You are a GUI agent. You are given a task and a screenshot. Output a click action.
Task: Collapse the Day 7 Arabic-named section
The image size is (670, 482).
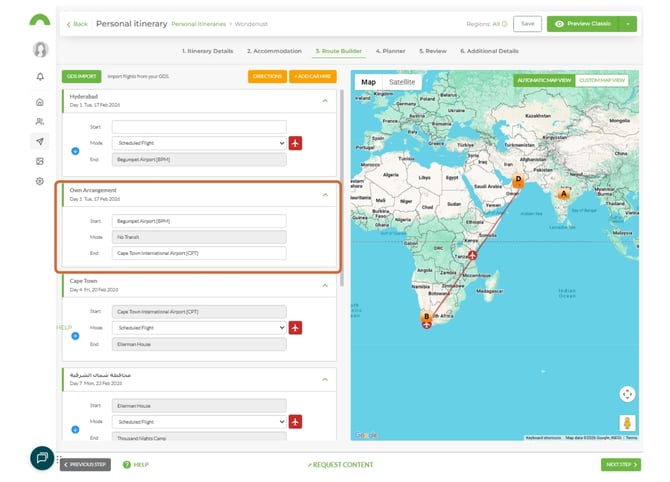tap(325, 379)
